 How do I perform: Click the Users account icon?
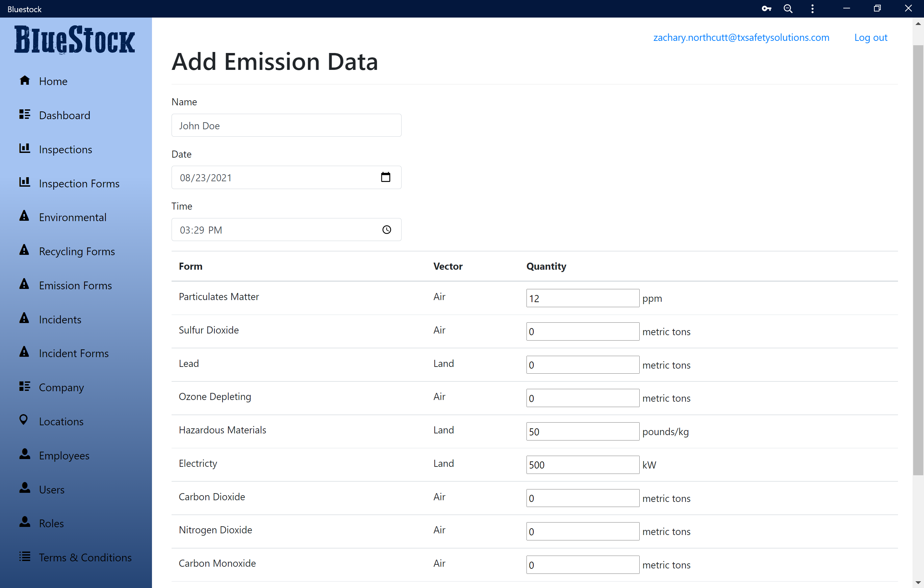click(x=25, y=489)
